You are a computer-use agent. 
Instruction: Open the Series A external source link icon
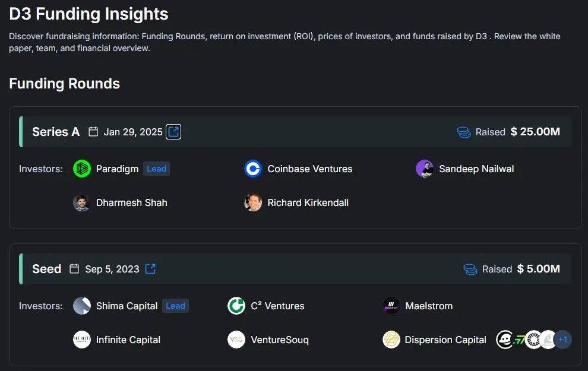pos(173,132)
